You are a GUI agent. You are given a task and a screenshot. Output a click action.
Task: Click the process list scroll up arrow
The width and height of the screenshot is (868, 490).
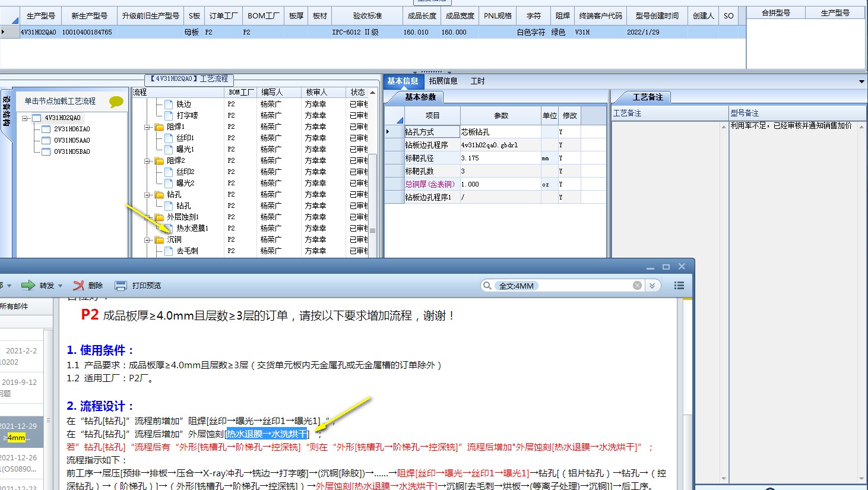pyautogui.click(x=373, y=93)
